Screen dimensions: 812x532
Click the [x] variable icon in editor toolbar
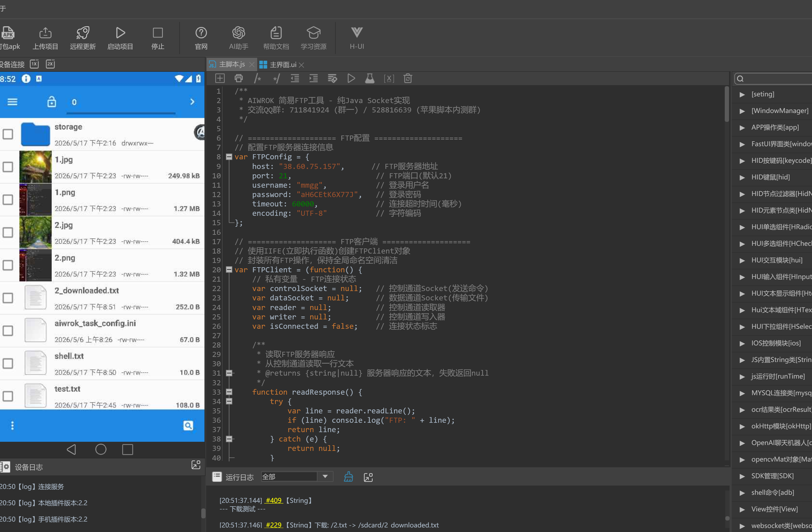[x=389, y=78]
